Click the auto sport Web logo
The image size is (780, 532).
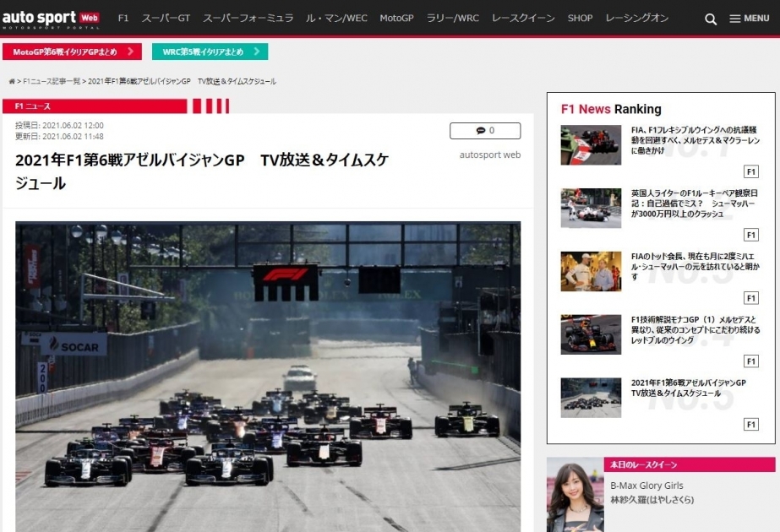pyautogui.click(x=51, y=18)
